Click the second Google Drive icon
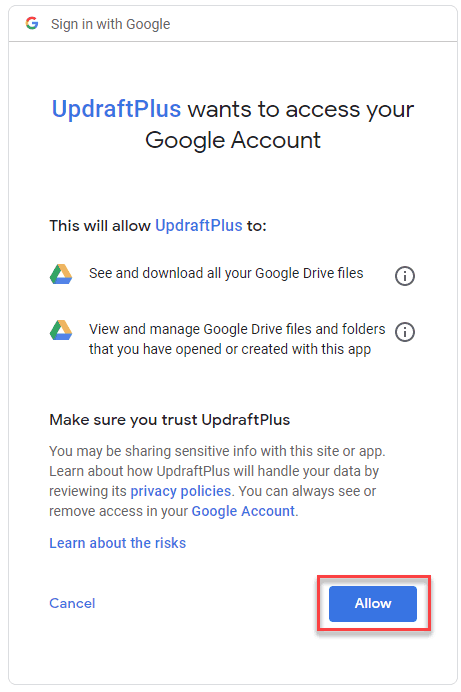The image size is (461, 692). pyautogui.click(x=61, y=330)
